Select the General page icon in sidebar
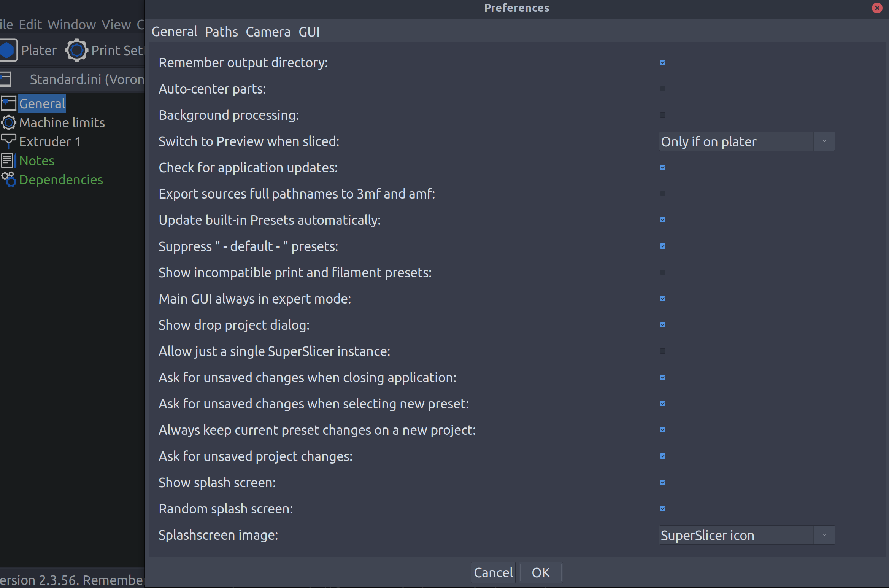Viewport: 889px width, 588px height. click(x=8, y=103)
